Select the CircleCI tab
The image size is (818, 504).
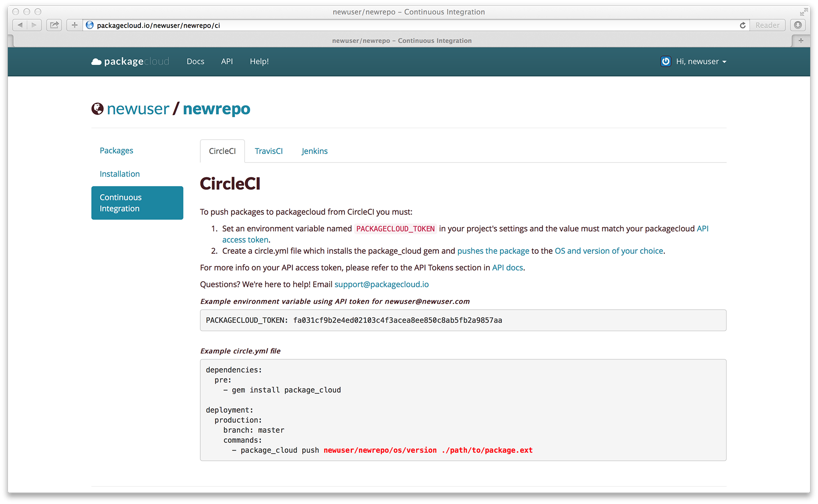[222, 151]
